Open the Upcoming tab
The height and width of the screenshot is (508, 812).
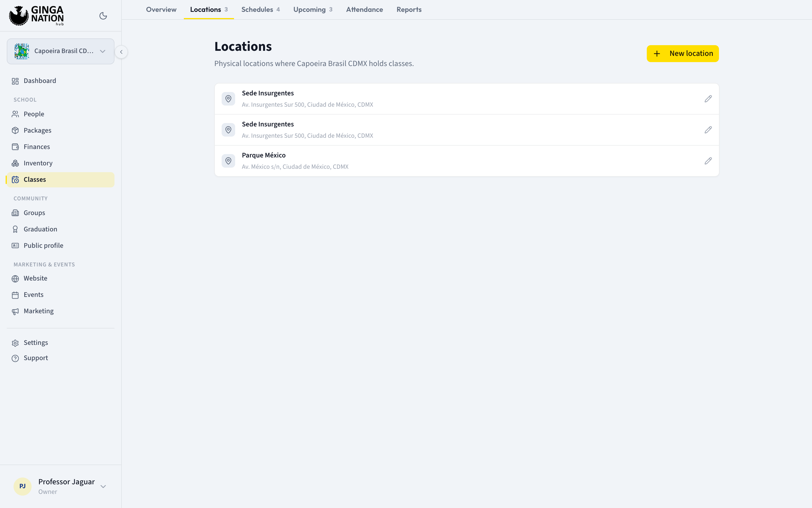tap(313, 9)
